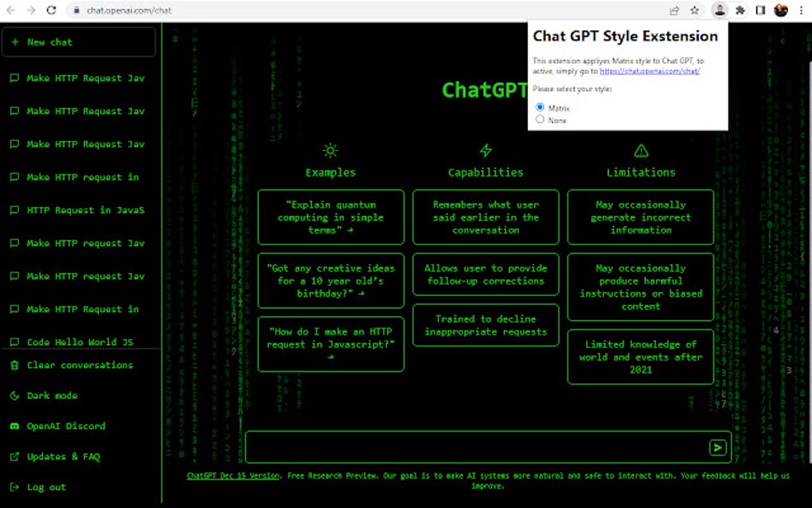This screenshot has width=812, height=508.
Task: Click the 'ChatGPT Dec 15 Version' link
Action: (232, 475)
